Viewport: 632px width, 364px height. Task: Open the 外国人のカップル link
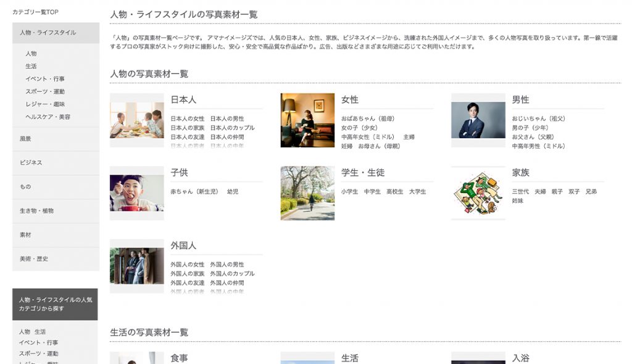point(232,274)
